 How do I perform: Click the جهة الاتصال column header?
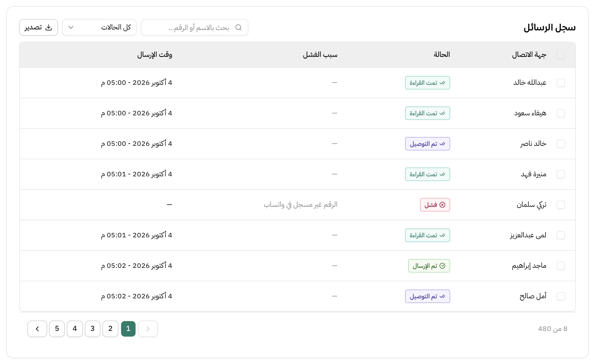pos(529,55)
